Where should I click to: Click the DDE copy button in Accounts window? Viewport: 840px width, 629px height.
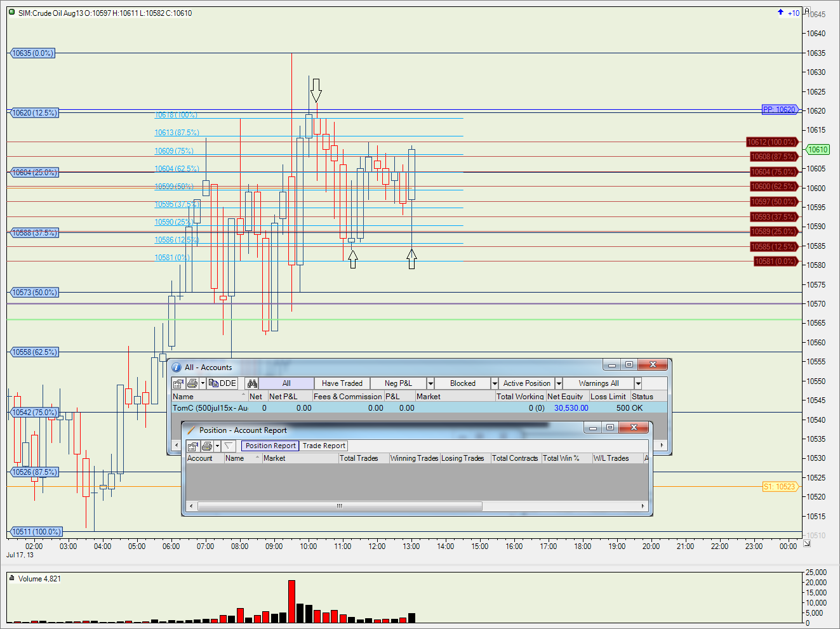(x=222, y=383)
